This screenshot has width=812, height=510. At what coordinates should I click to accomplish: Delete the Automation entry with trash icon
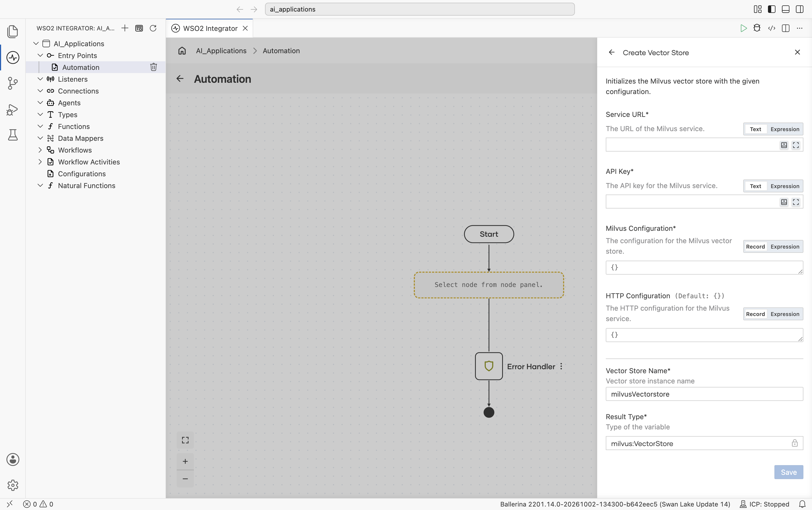pos(153,67)
